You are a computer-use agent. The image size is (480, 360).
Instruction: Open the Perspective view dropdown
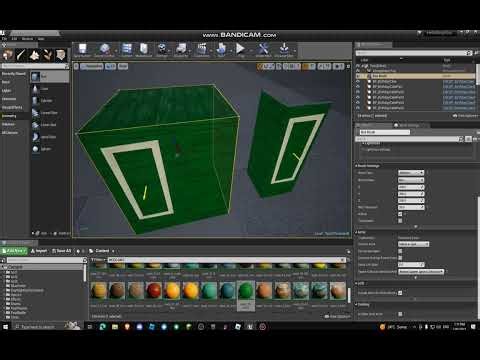pos(92,66)
